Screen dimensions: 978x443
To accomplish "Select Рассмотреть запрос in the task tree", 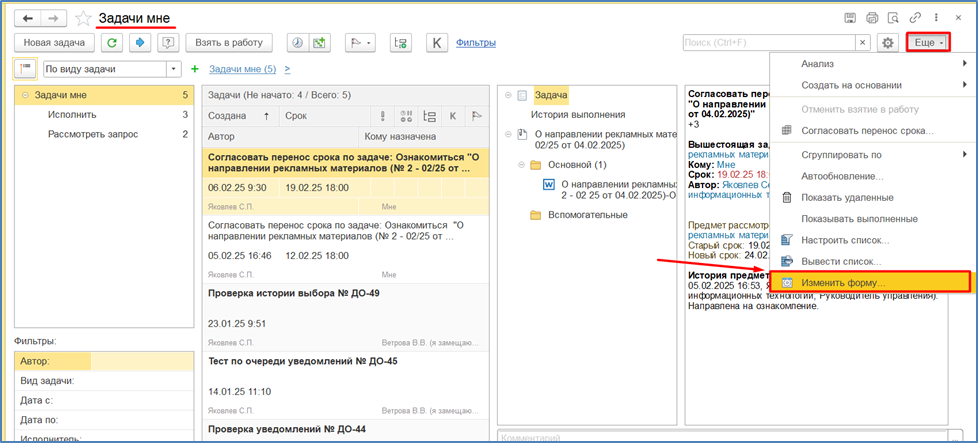I will coord(93,134).
